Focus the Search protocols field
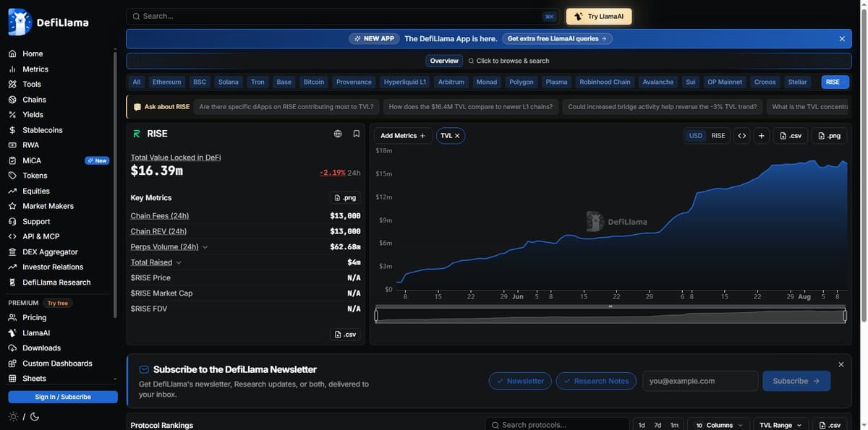Image resolution: width=868 pixels, height=430 pixels. click(x=557, y=425)
